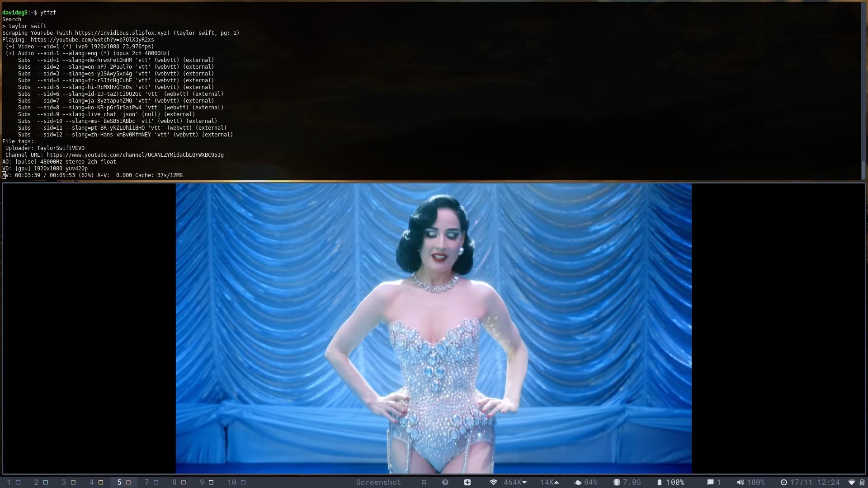Click the Screenshot window title label
Viewport: 868px width, 488px height.
point(378,482)
